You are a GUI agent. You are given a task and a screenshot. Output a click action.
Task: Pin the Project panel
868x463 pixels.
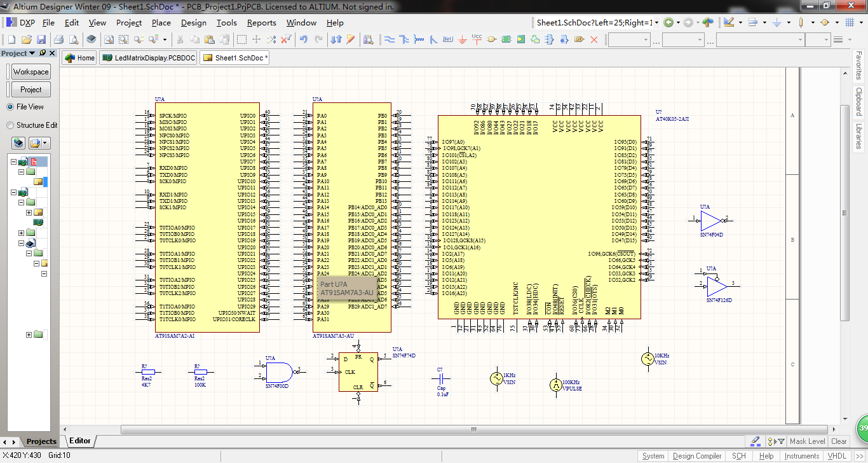(x=43, y=53)
